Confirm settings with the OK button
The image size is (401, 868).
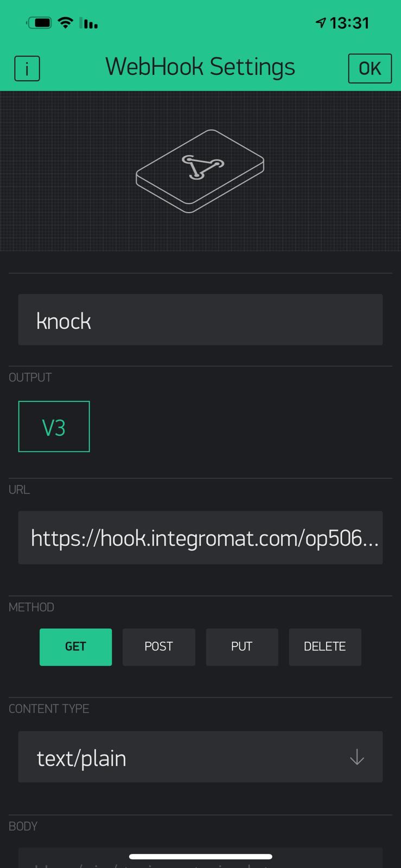point(370,68)
